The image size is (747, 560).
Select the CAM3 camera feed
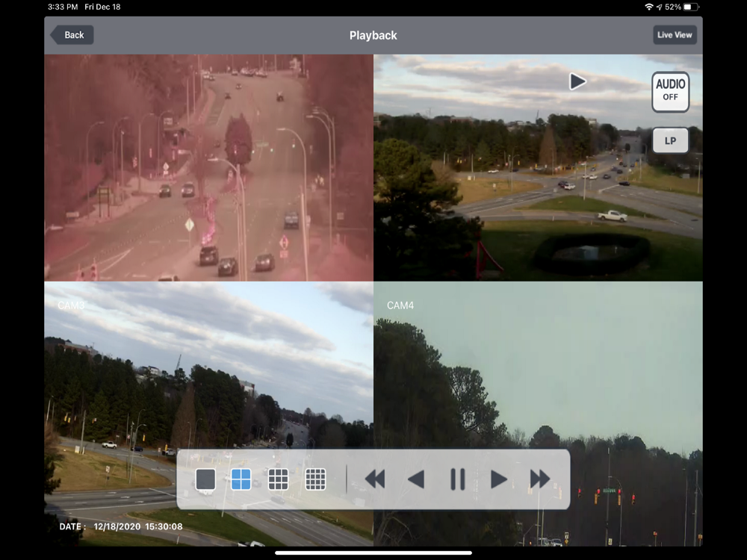click(208, 414)
